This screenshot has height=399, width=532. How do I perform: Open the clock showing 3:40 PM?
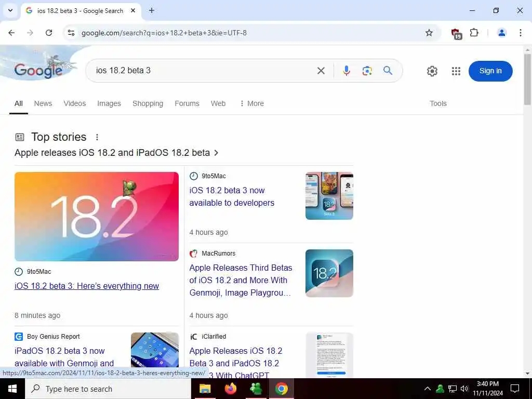[487, 389]
